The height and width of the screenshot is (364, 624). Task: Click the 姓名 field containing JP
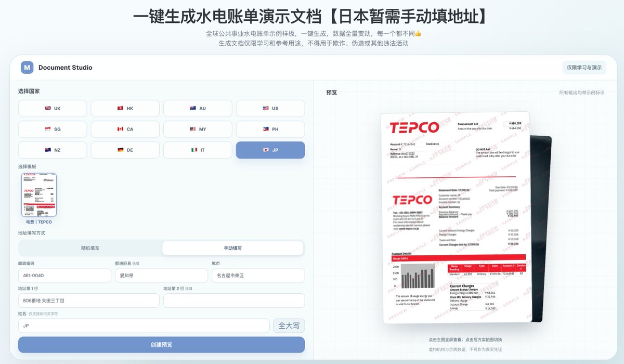[x=144, y=326]
